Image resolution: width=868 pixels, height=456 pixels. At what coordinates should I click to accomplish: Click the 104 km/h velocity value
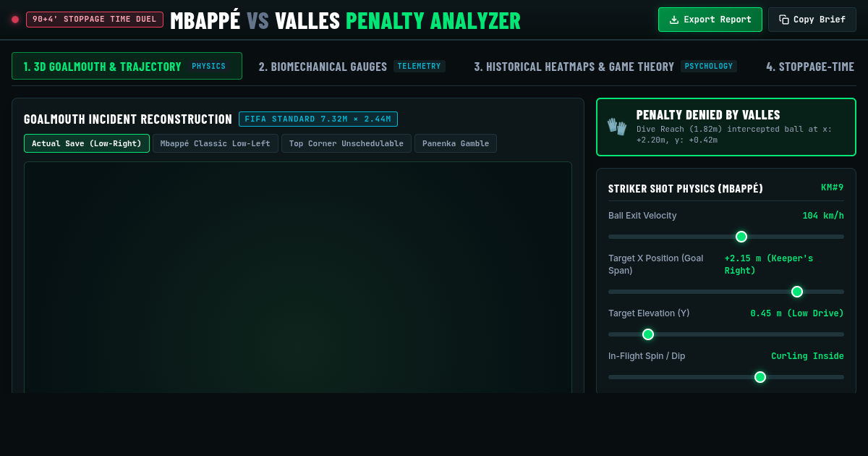tap(823, 216)
